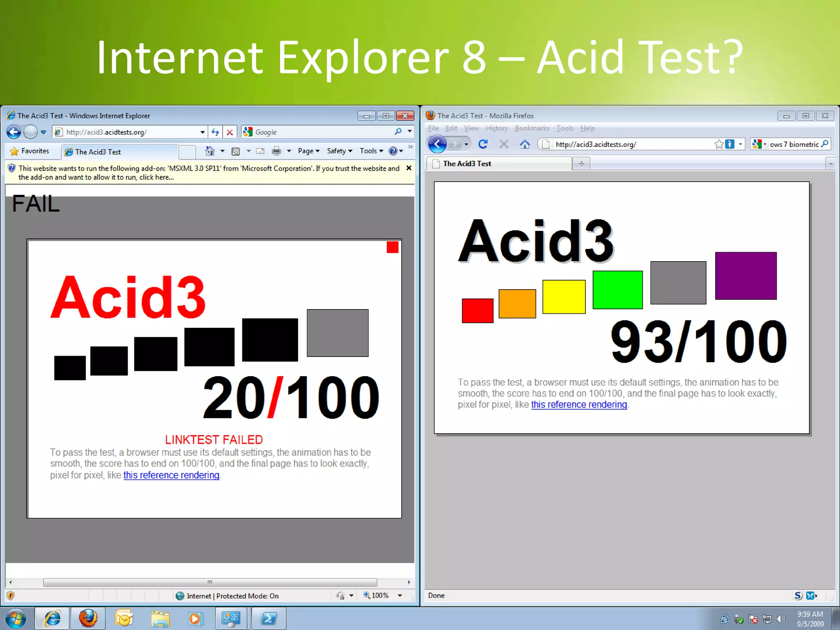
Task: Click Firefox reload button
Action: [x=483, y=144]
